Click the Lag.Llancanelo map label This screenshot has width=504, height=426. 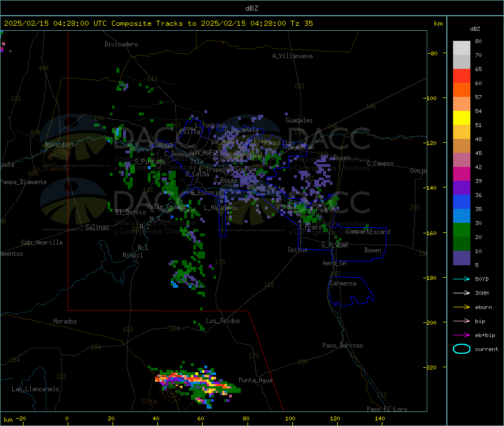click(x=36, y=389)
